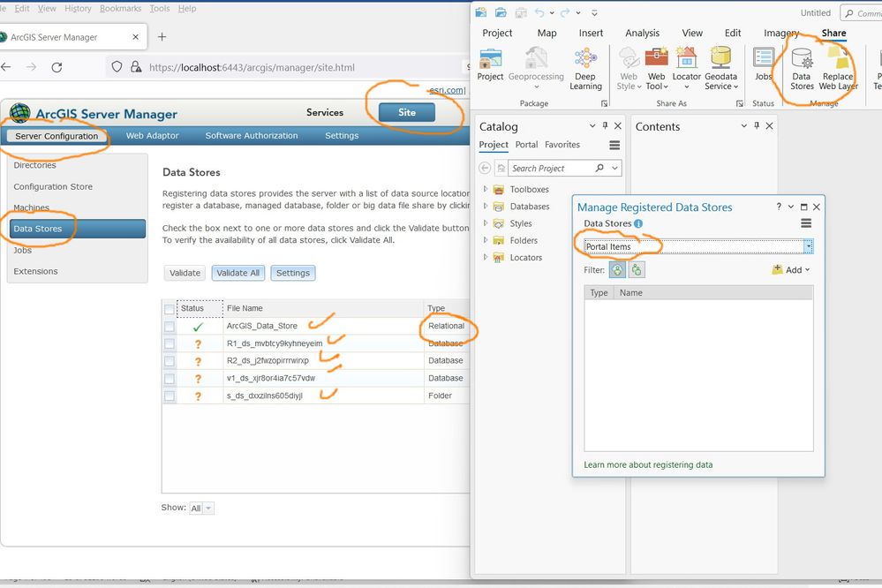Open the Catalog pane hamburger menu

614,145
